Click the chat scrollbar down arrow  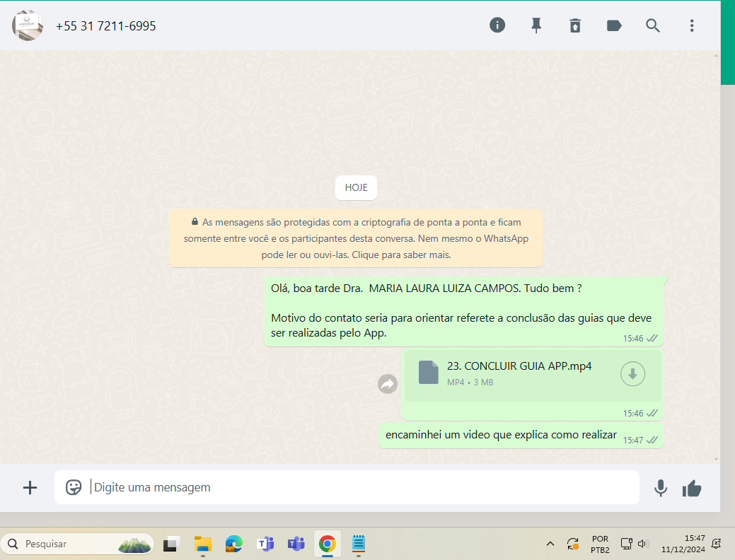click(x=716, y=460)
